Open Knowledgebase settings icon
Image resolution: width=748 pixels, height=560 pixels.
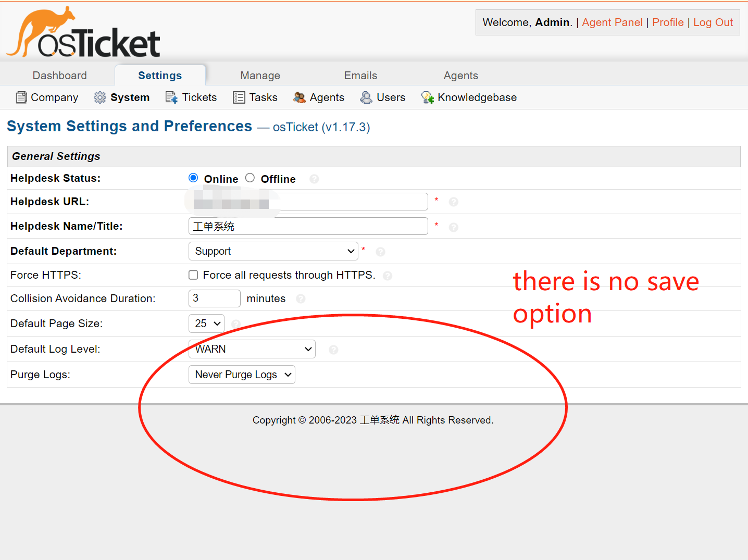click(x=428, y=97)
